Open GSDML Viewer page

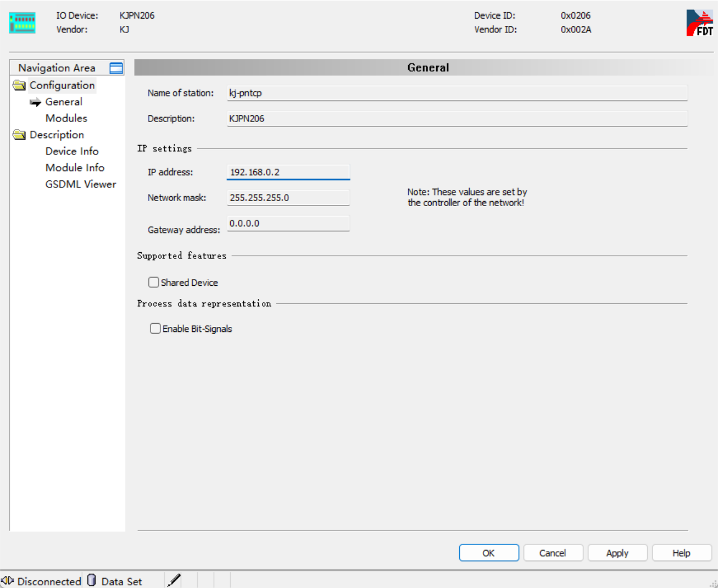[81, 184]
